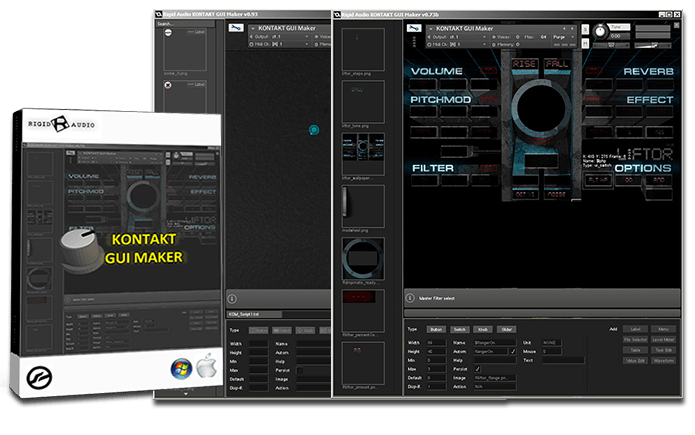Image resolution: width=695 pixels, height=435 pixels.
Task: Click the Windows logo icon on the box
Action: point(180,366)
